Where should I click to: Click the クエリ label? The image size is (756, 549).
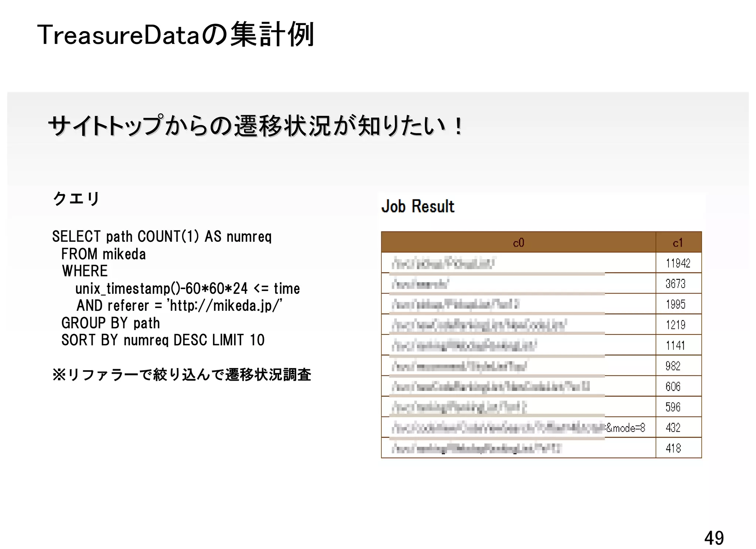coord(76,199)
